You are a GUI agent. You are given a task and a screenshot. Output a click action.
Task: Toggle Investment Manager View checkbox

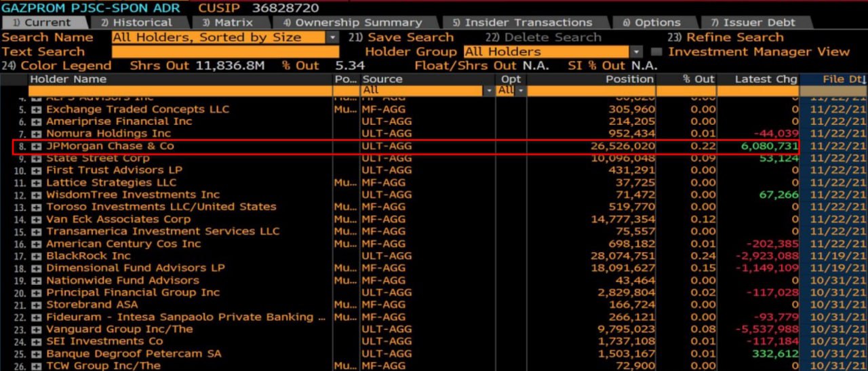pyautogui.click(x=656, y=52)
